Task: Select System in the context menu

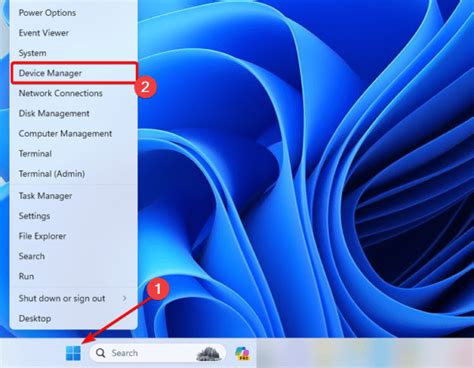Action: 74,53
